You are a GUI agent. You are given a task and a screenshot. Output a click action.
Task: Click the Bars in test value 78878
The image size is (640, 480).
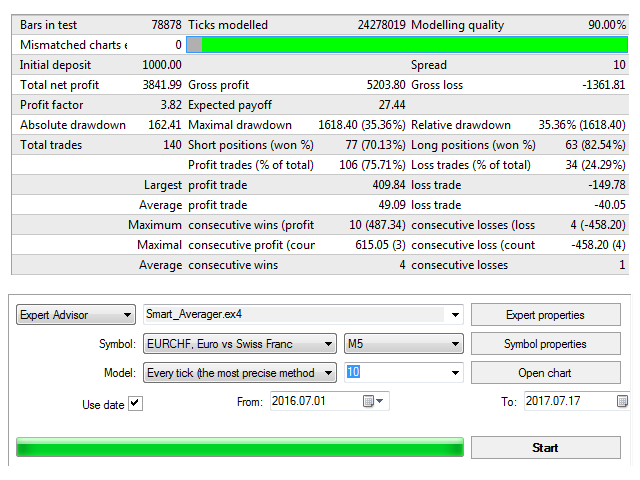(167, 25)
